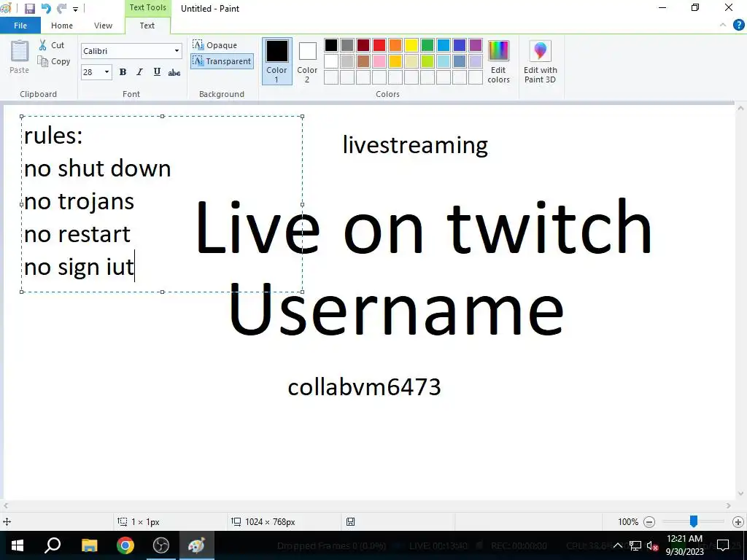Click the Paint taskbar icon

tap(197, 545)
